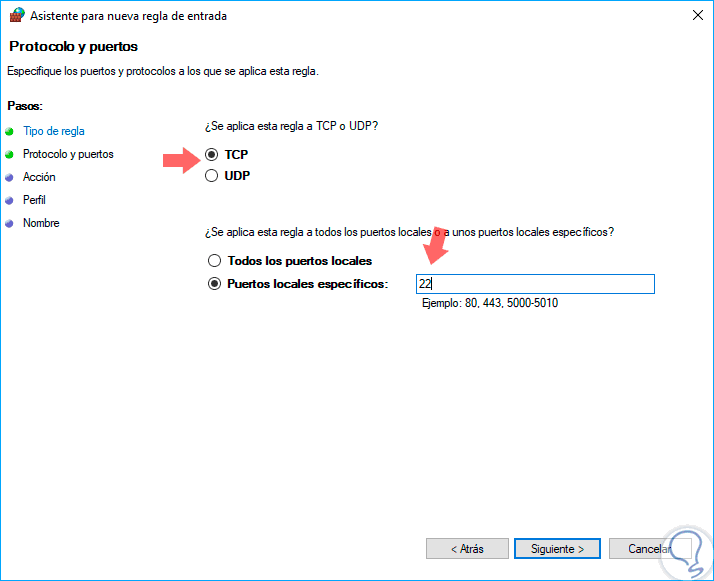Click the green bullet beside Tipo de regla
Screen dimensions: 714x581
[x=10, y=131]
